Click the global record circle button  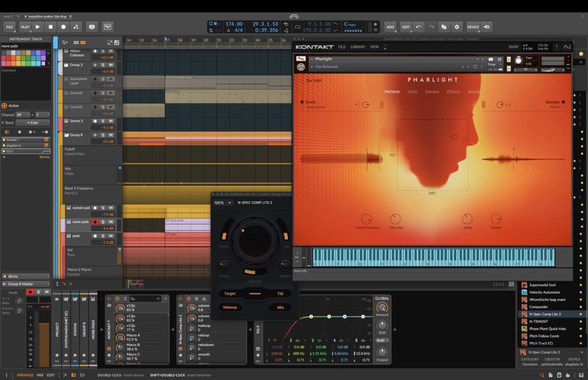click(63, 27)
